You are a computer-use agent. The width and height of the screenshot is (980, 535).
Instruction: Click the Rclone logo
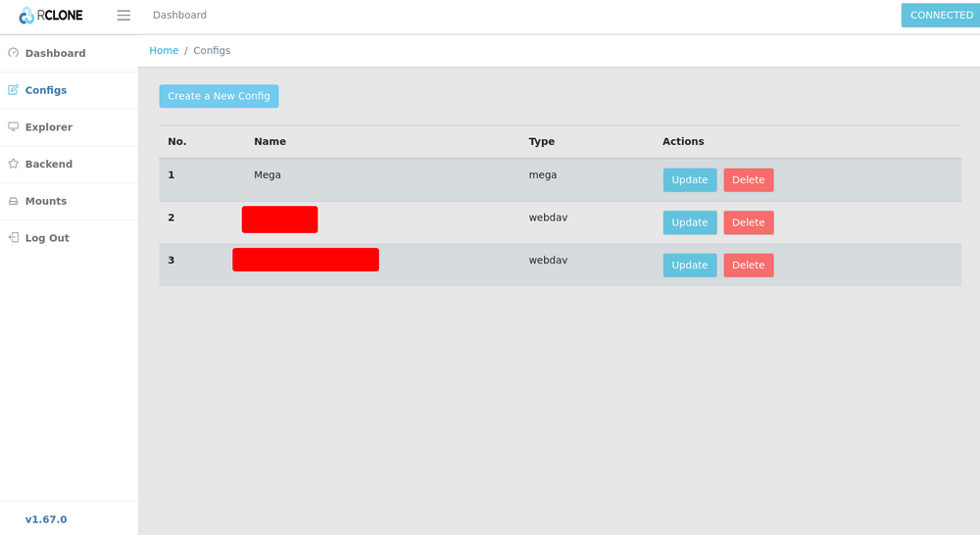point(51,15)
